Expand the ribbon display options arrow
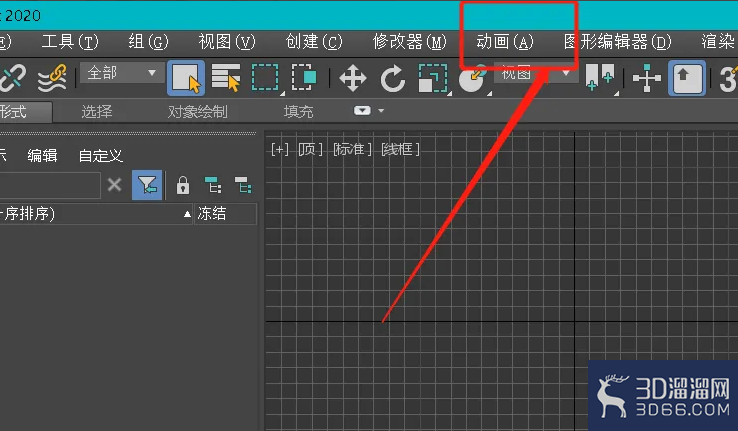The height and width of the screenshot is (431, 738). [381, 111]
